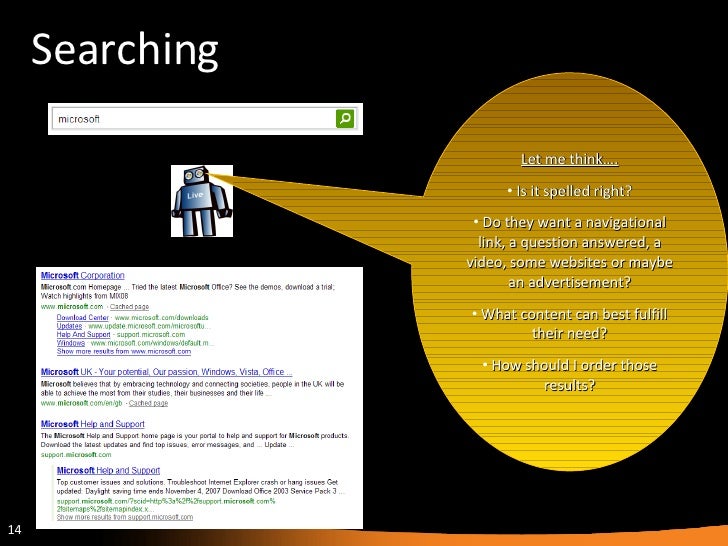Viewport: 728px width, 546px height.
Task: Click Show more results from www.microsoft.com
Action: pos(124,351)
